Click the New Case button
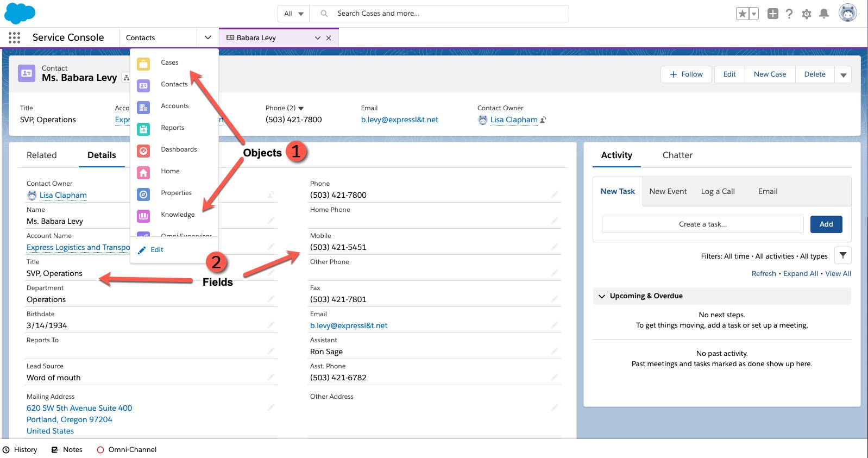This screenshot has width=868, height=458. (x=770, y=74)
